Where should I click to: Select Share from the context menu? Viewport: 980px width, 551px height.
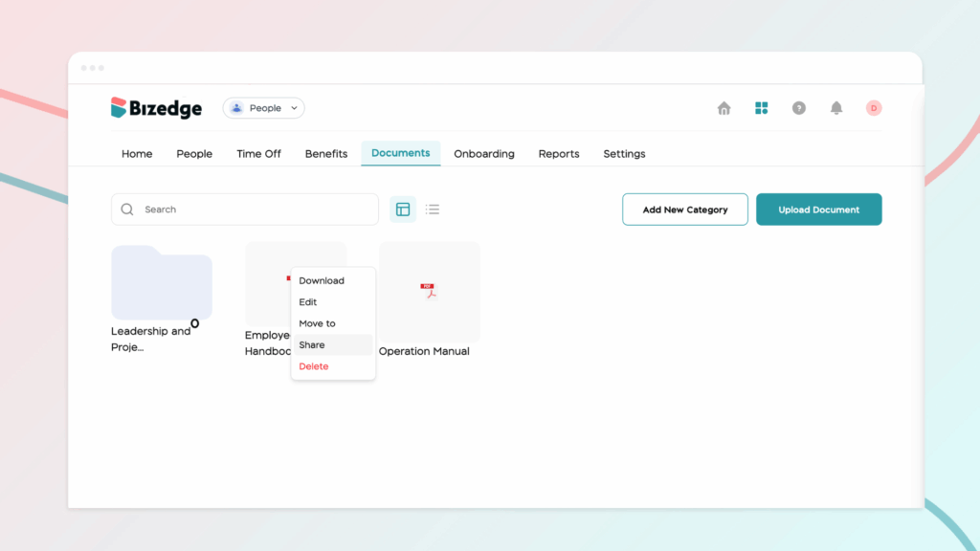[x=312, y=345]
